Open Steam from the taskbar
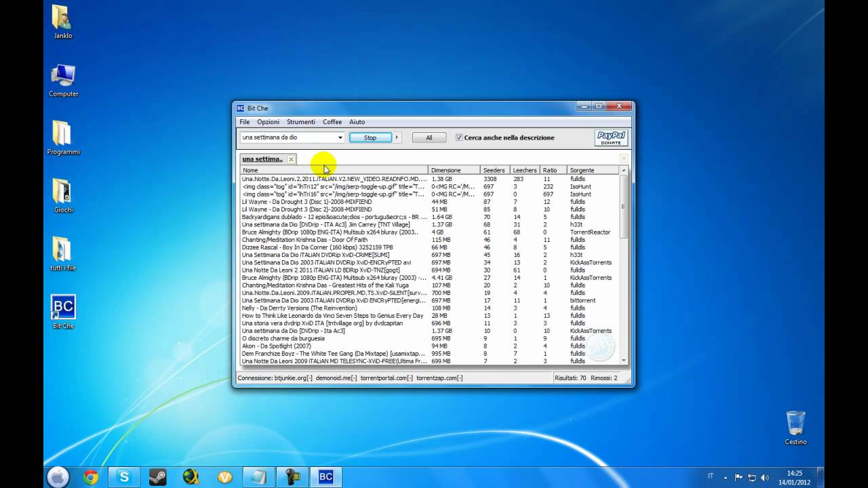This screenshot has width=868, height=488. tap(158, 477)
